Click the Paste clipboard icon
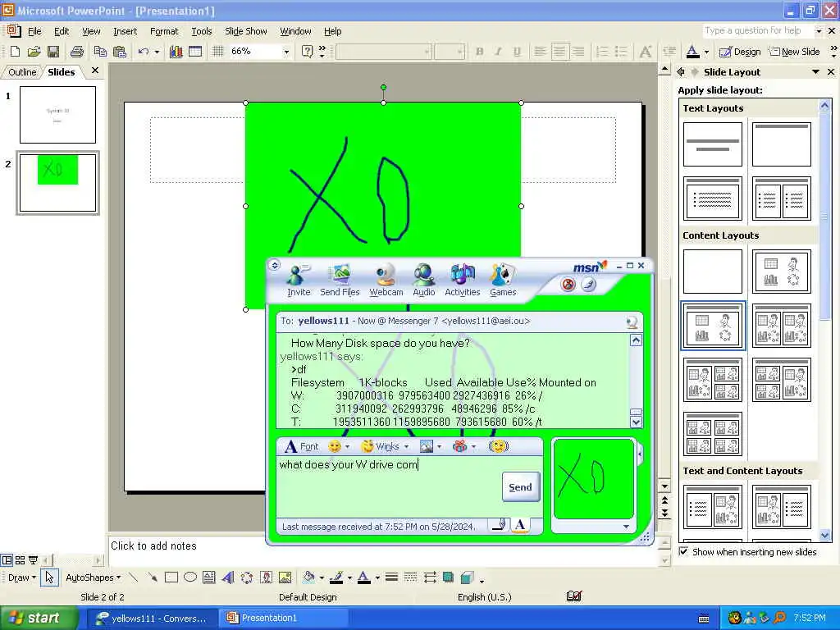This screenshot has height=630, width=840. coord(120,52)
